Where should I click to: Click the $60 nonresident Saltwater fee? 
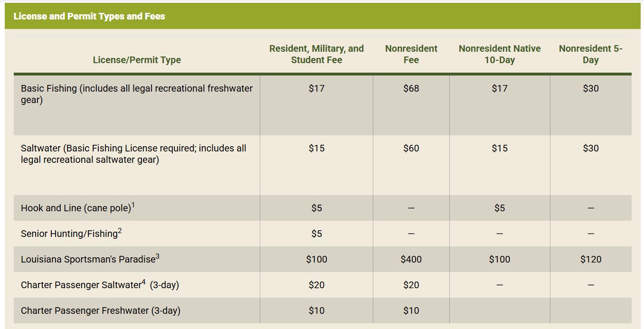coord(411,148)
